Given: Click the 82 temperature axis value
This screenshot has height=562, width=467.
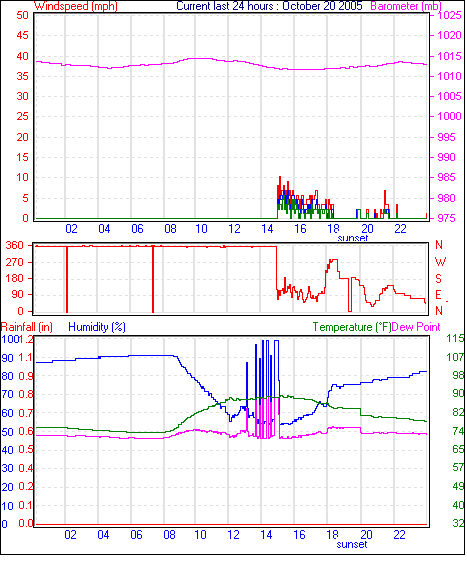Looking at the screenshot, I should click(x=458, y=412).
